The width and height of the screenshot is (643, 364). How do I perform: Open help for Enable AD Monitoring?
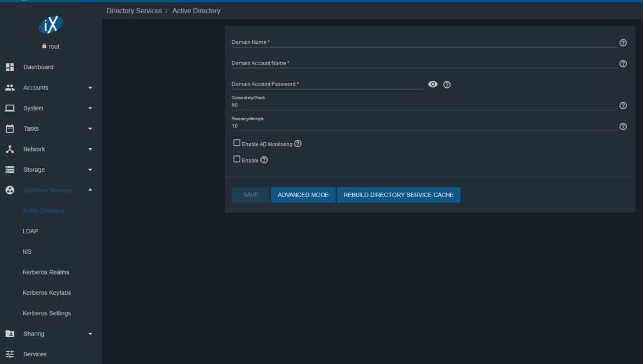point(298,144)
